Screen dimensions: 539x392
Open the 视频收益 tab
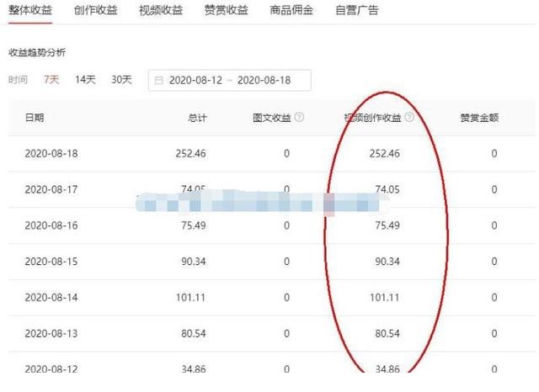tap(161, 10)
